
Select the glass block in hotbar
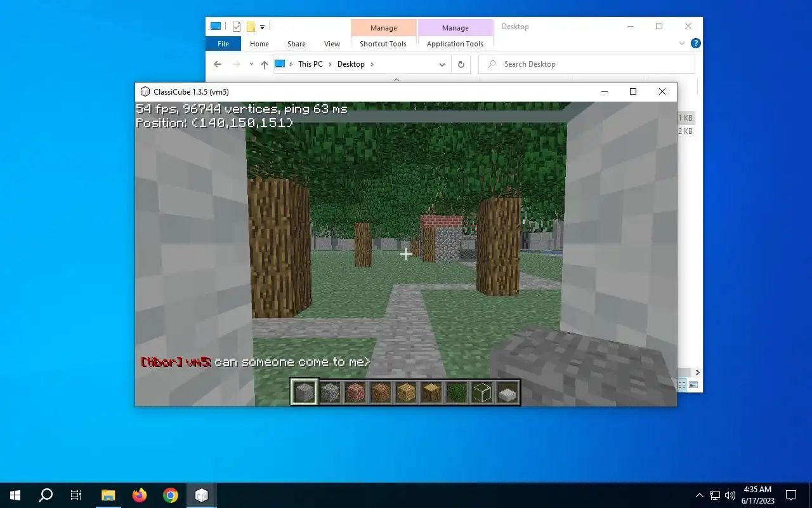click(x=481, y=393)
